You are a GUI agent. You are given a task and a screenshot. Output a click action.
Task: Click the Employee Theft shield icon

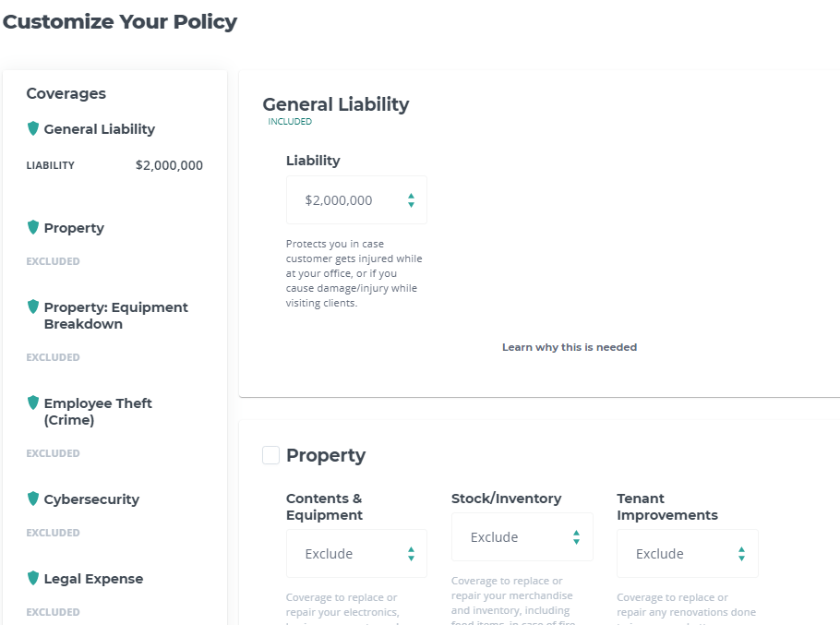pos(33,403)
